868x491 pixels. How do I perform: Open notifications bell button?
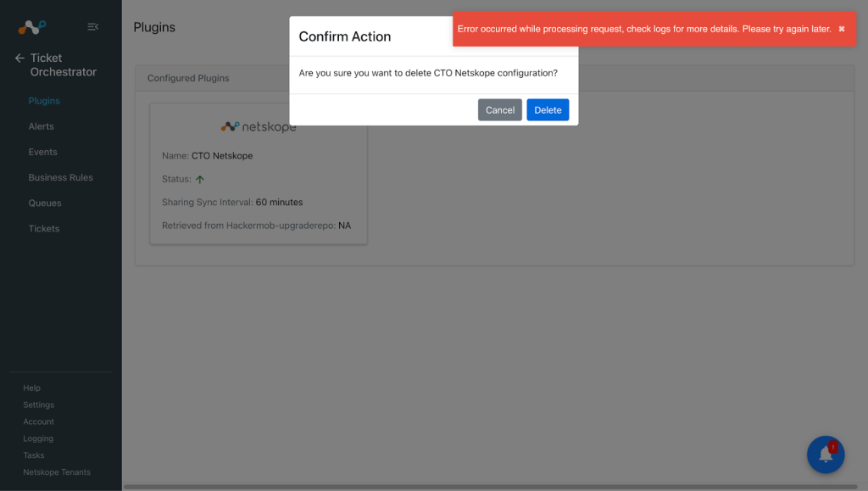point(826,455)
